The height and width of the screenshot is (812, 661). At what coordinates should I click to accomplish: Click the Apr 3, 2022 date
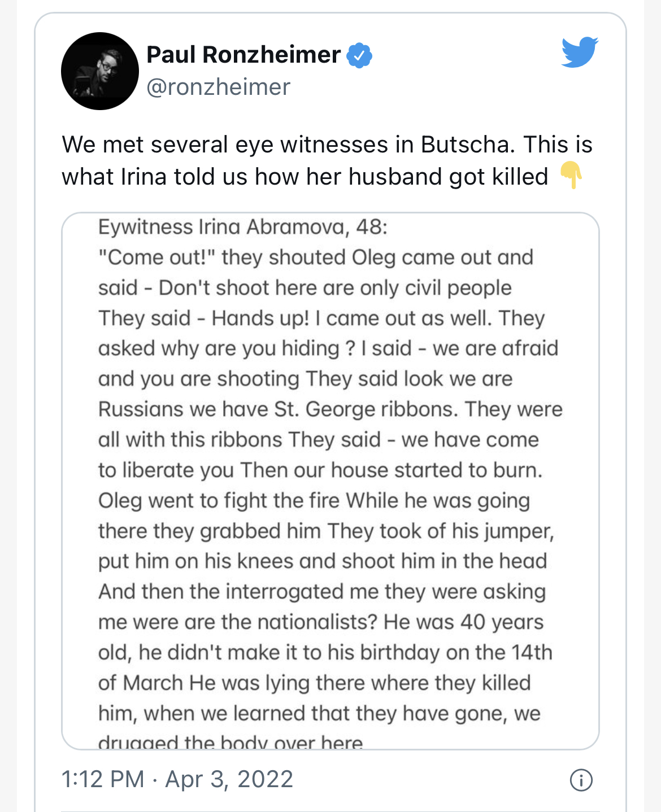(229, 779)
